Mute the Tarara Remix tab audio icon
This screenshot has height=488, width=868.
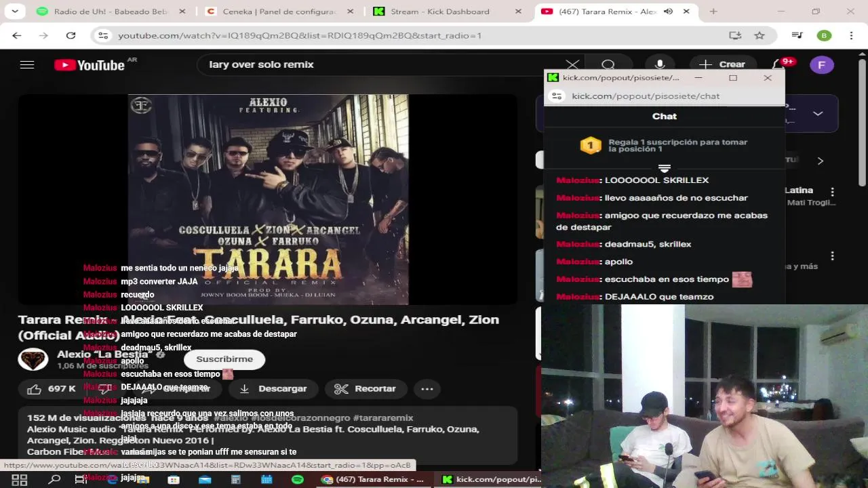668,12
